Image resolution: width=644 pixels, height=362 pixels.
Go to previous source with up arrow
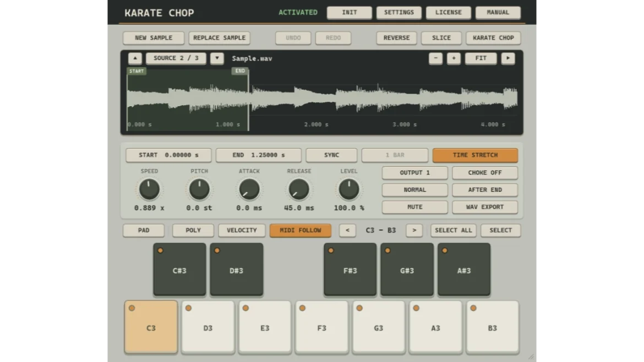point(135,58)
